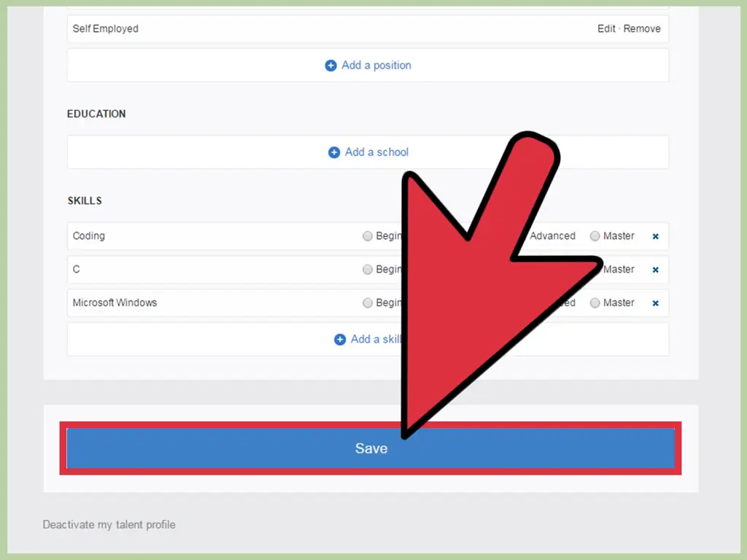Mark Microsoft Windows skill as Master
The width and height of the screenshot is (747, 560).
[595, 303]
